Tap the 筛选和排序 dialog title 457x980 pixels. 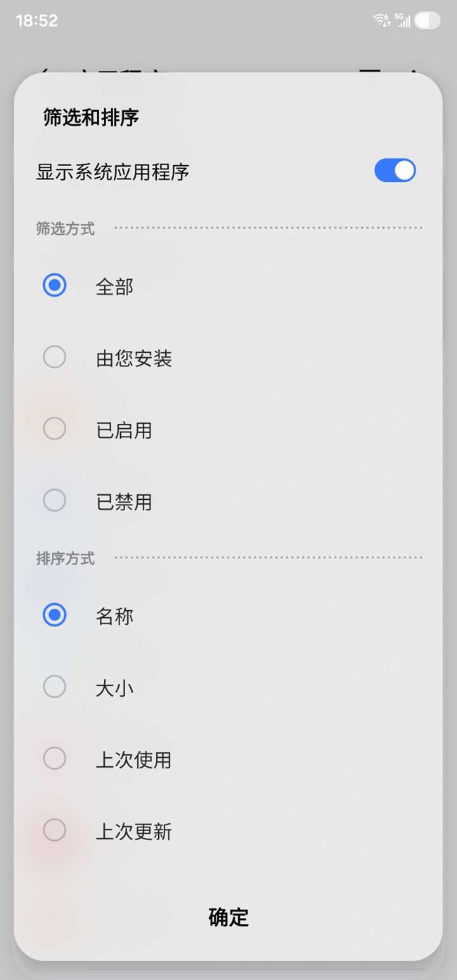pyautogui.click(x=91, y=117)
